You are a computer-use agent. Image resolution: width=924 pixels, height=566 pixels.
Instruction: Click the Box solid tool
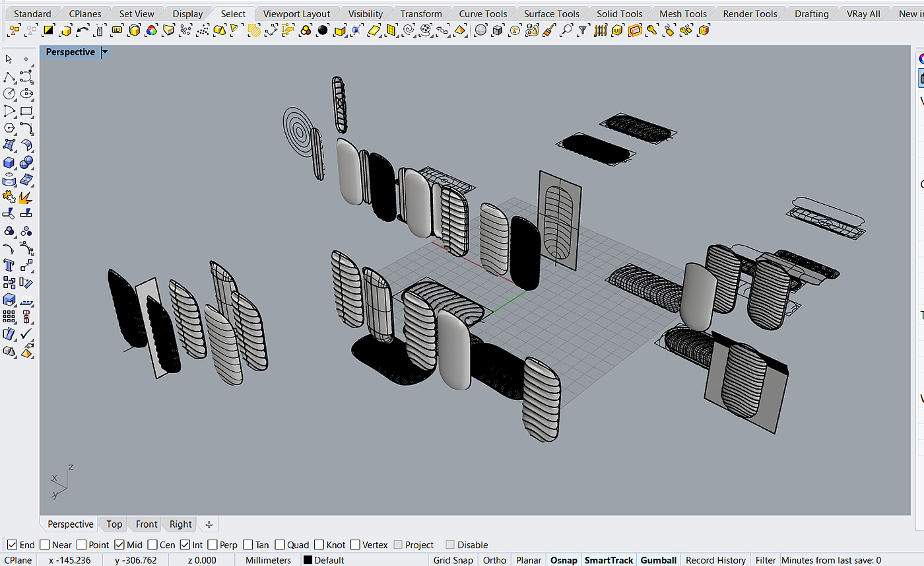pyautogui.click(x=9, y=162)
